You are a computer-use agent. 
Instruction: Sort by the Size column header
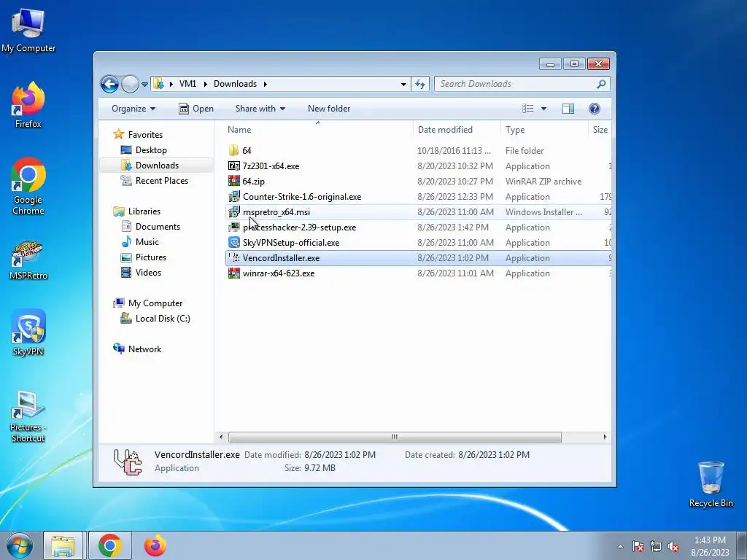point(600,130)
